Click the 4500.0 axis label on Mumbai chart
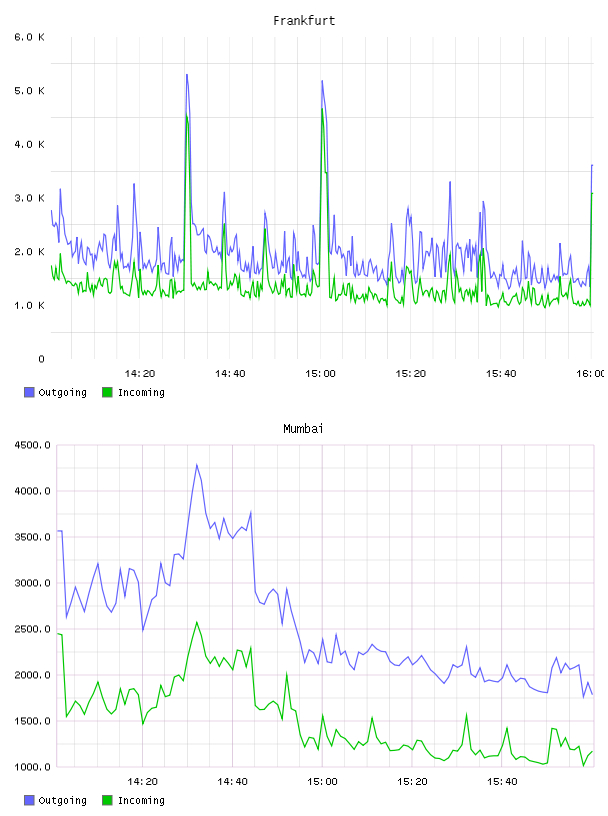 32,445
